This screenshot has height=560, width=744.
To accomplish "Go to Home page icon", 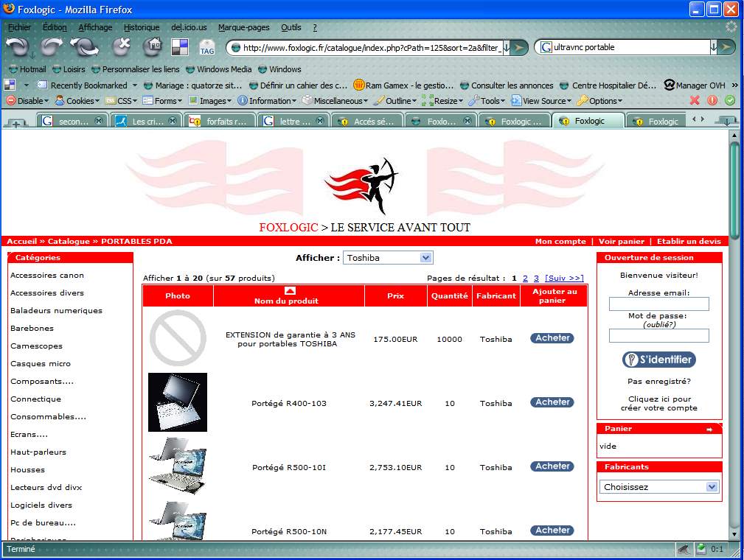I will tap(153, 47).
